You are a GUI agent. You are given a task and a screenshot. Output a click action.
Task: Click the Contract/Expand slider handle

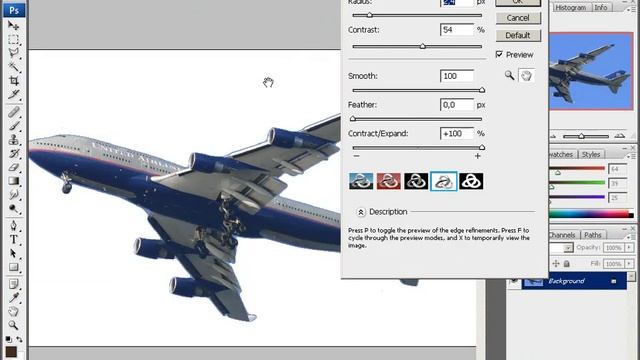pos(482,147)
